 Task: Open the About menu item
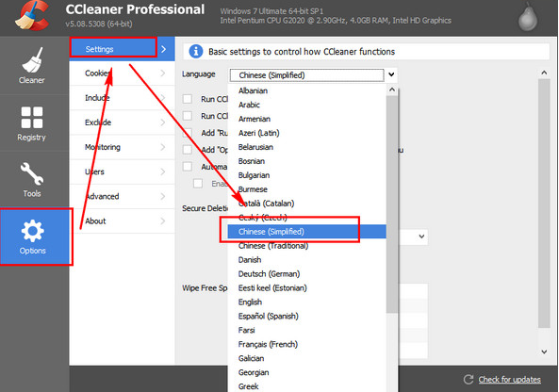point(122,220)
